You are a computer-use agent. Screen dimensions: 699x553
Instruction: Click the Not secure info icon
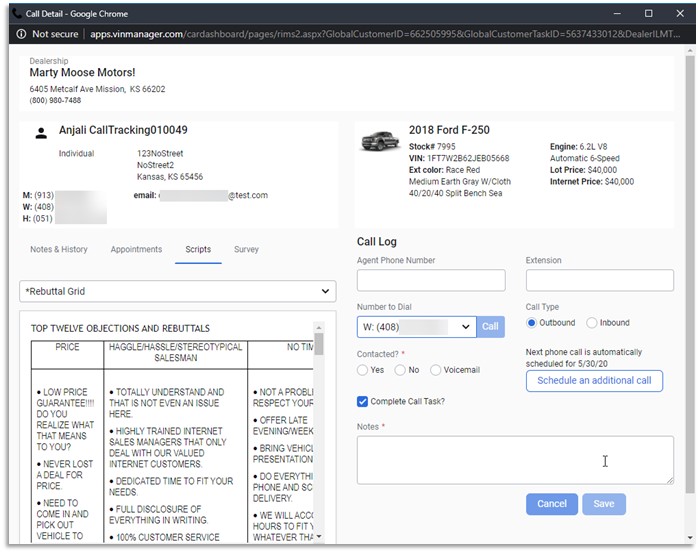[21, 34]
